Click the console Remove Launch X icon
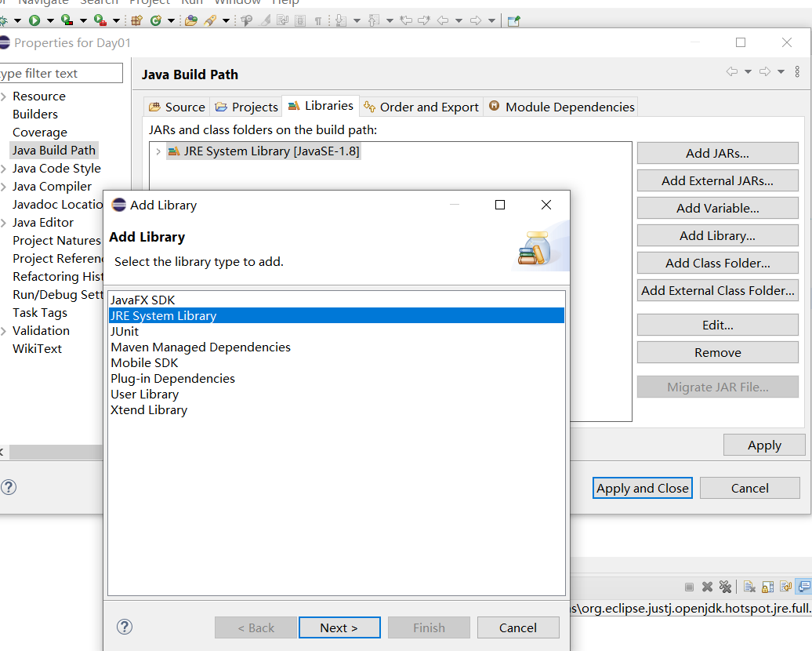 (707, 587)
